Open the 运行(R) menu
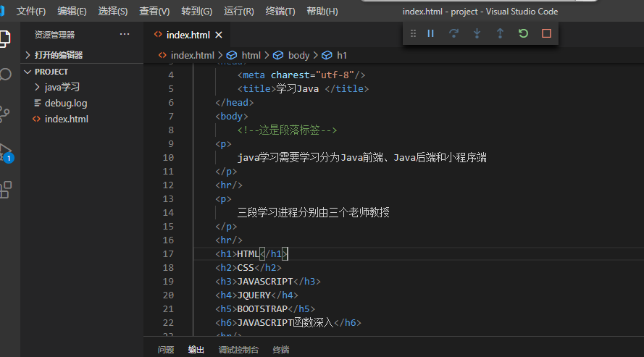The image size is (644, 357). pos(238,12)
